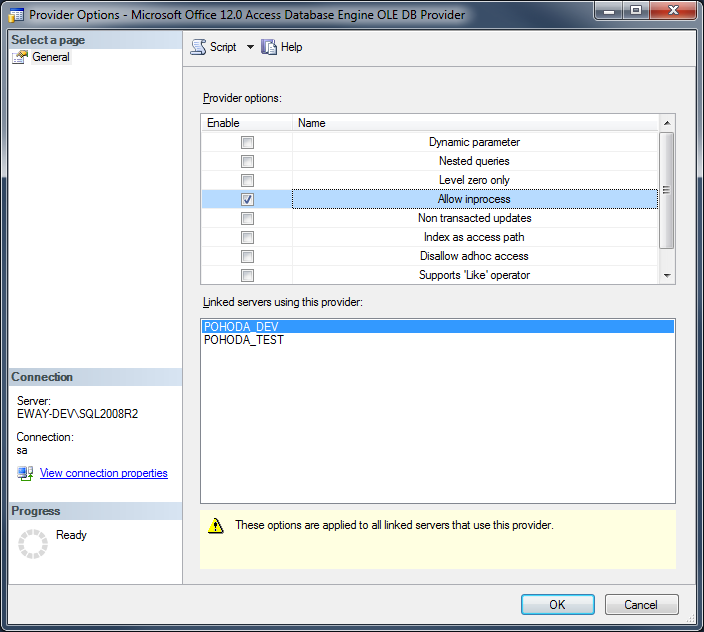
Task: Enable the Dynamic parameter checkbox
Action: (247, 142)
